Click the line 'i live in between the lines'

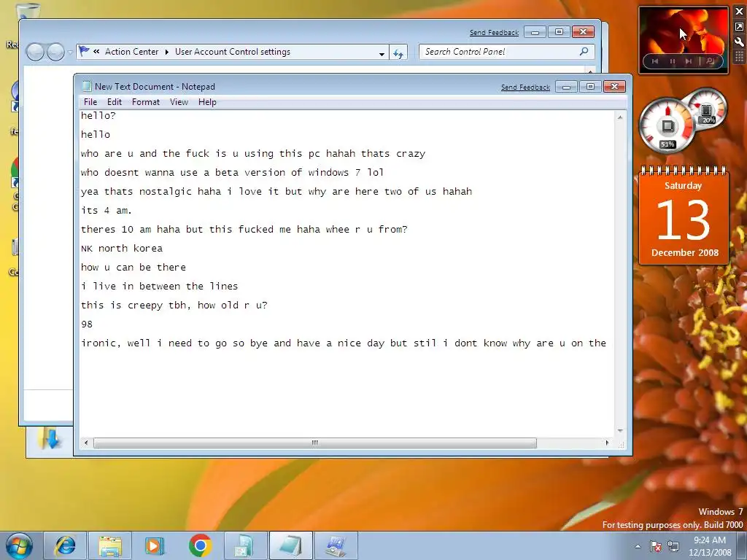click(x=159, y=286)
